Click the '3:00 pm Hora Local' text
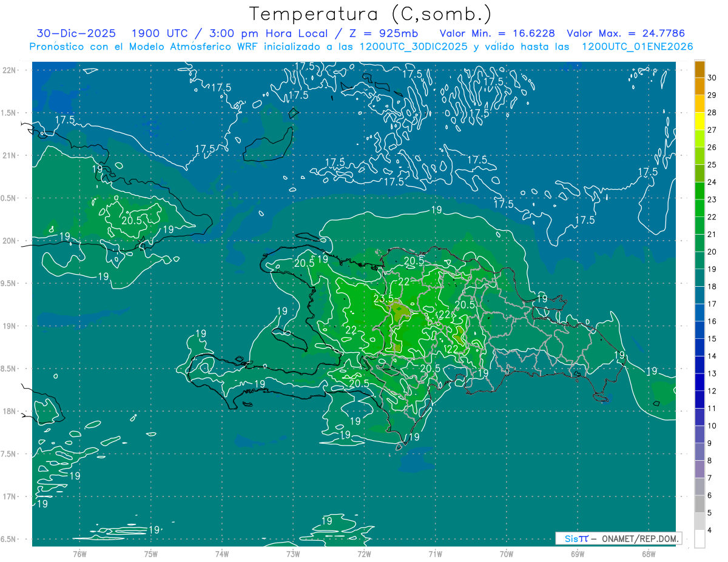The height and width of the screenshot is (562, 728). pyautogui.click(x=268, y=33)
